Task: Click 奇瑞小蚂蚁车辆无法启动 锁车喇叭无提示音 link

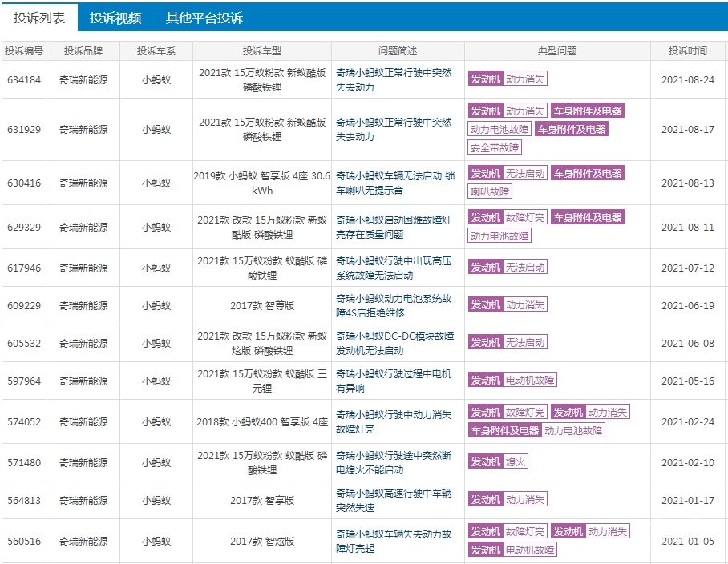Action: tap(395, 183)
